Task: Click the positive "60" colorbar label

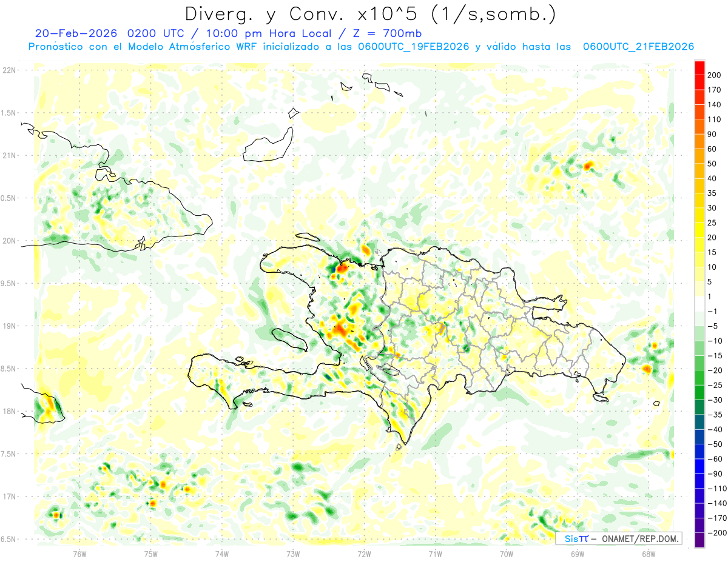Action: coord(713,149)
